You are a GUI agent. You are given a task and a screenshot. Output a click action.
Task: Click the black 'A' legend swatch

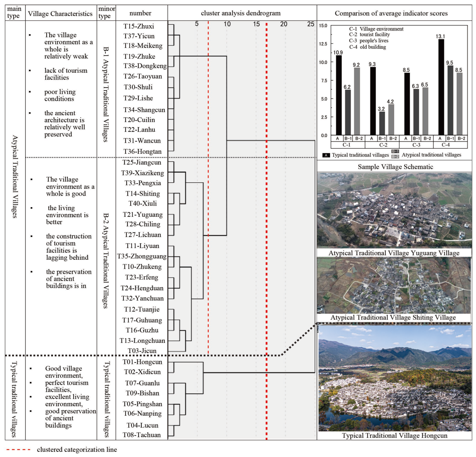click(x=326, y=155)
